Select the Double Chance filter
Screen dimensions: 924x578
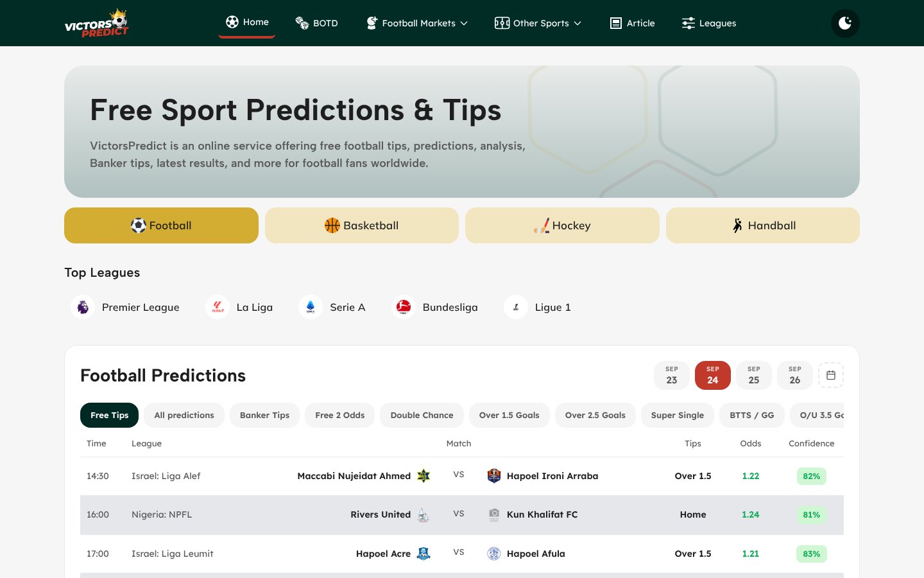pos(422,415)
